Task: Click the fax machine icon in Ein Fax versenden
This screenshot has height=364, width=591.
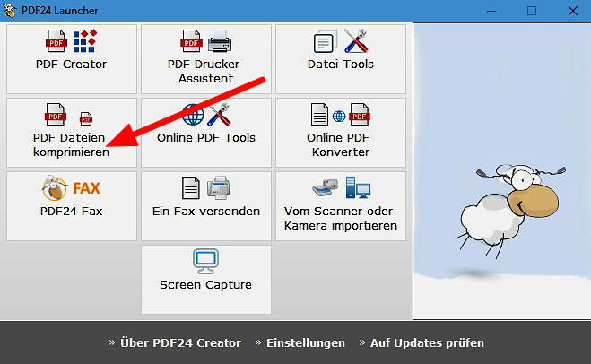Action: point(219,187)
